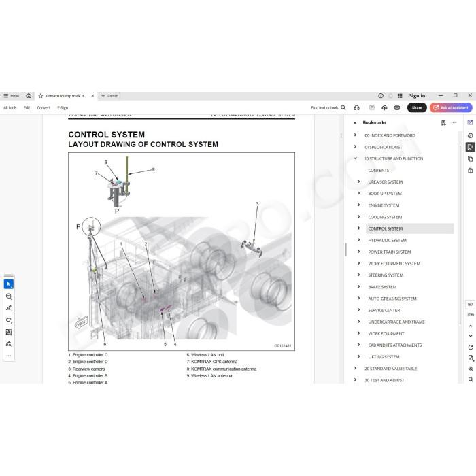Expand UREA SCR SYSTEM bookmark
Image resolution: width=476 pixels, height=476 pixels.
358,182
